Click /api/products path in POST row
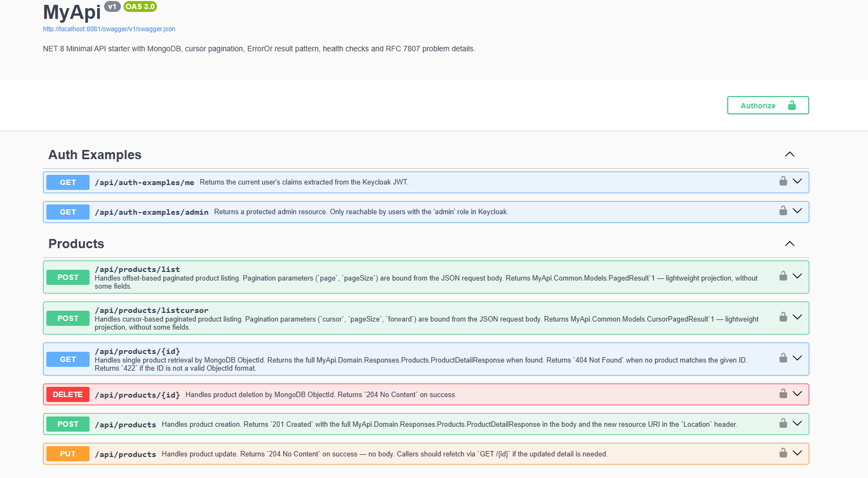The width and height of the screenshot is (868, 478). click(x=126, y=425)
